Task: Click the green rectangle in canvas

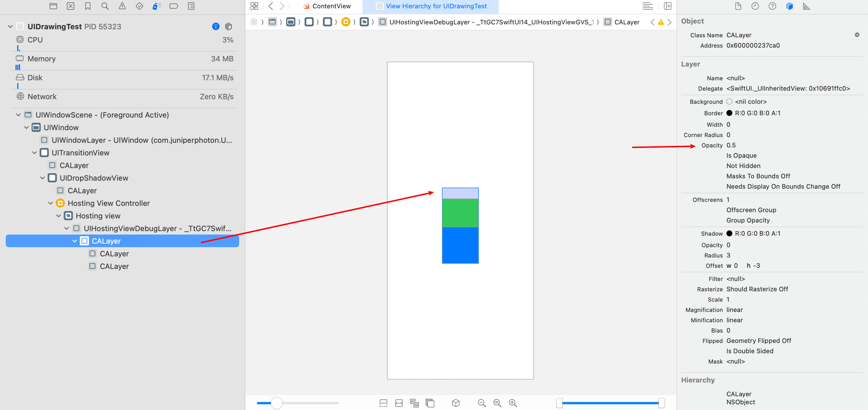Action: tap(460, 213)
